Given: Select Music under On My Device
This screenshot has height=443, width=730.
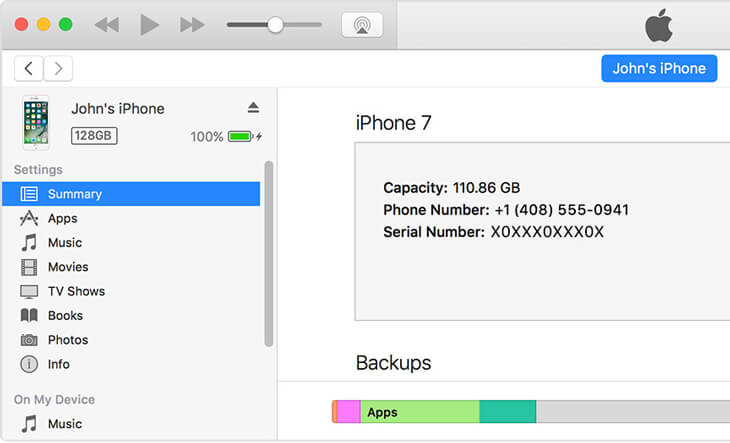Looking at the screenshot, I should coord(64,424).
